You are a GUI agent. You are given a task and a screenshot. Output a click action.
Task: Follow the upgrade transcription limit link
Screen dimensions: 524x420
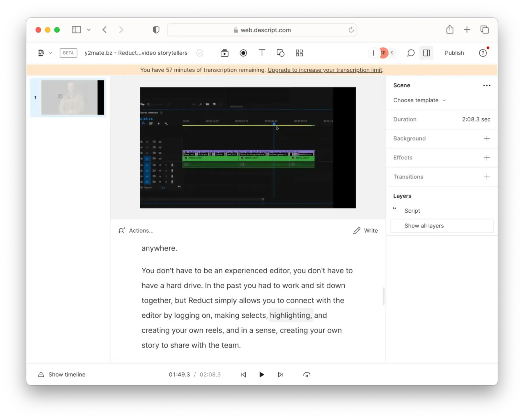[x=325, y=70]
